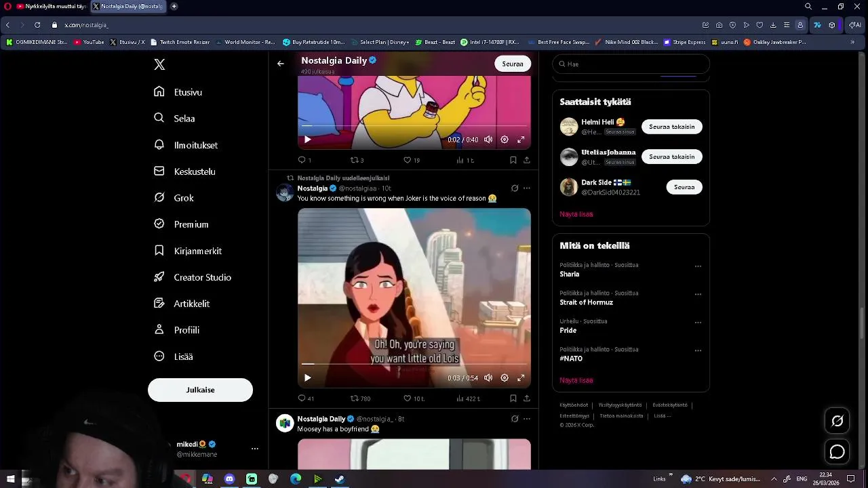Open options for Sharia trend
Image resolution: width=868 pixels, height=488 pixels.
(x=698, y=266)
